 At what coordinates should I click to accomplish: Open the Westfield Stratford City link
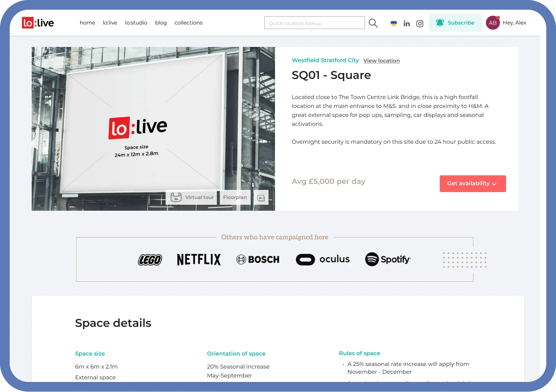[325, 60]
